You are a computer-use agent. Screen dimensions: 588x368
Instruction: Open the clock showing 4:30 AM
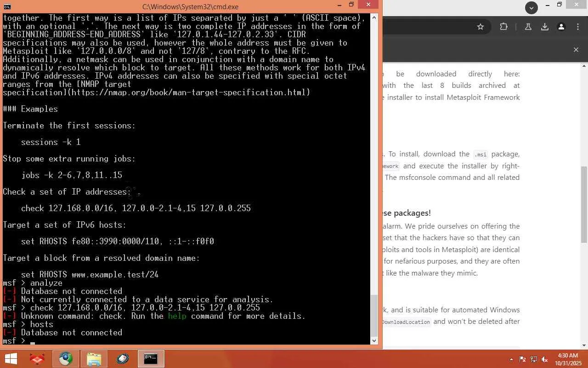pyautogui.click(x=567, y=359)
